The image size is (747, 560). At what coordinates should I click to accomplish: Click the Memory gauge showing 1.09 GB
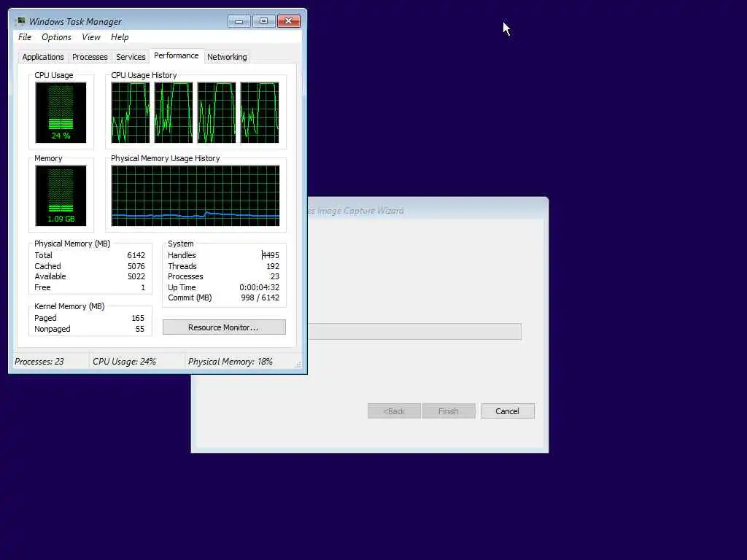tap(61, 195)
